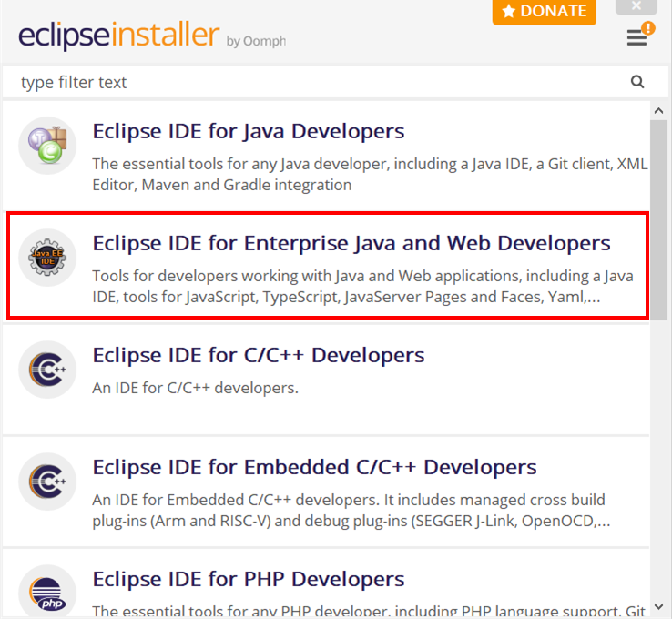Click the 'Tools for developers working with Java and Web' description
The width and height of the screenshot is (672, 619).
click(x=362, y=286)
